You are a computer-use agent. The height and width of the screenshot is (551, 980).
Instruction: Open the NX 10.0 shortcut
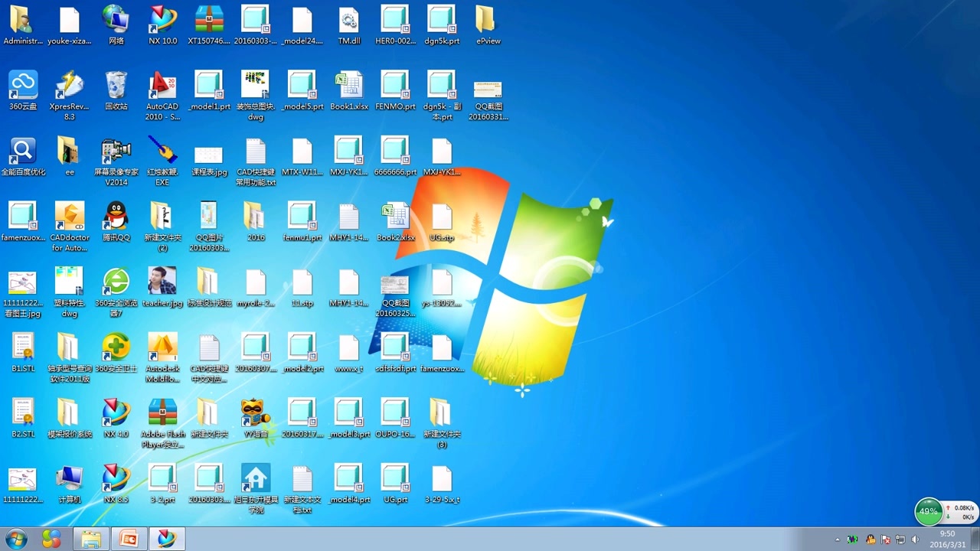click(x=162, y=25)
